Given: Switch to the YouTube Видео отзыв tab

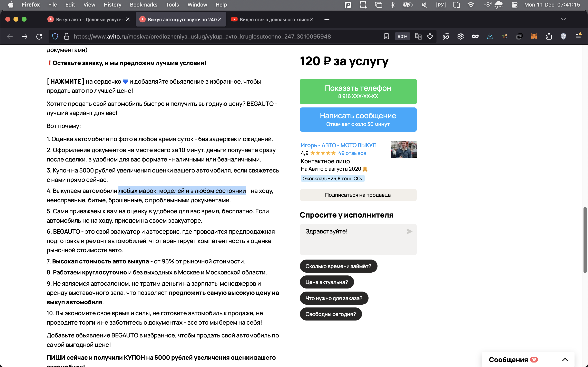Looking at the screenshot, I should click(272, 19).
